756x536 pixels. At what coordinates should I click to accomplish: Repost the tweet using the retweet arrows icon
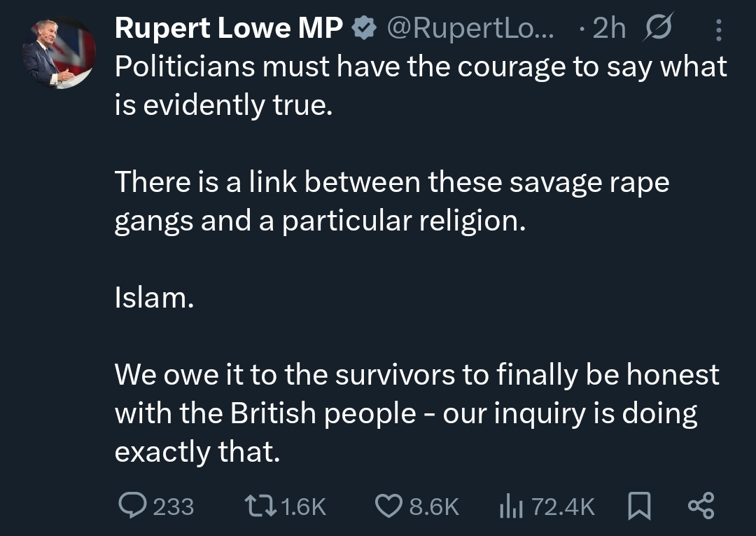[258, 505]
